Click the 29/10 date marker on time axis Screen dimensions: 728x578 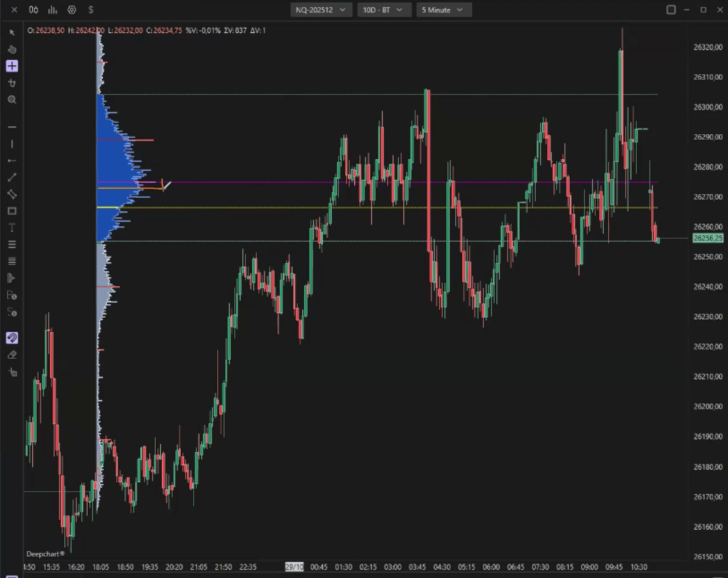pyautogui.click(x=294, y=567)
